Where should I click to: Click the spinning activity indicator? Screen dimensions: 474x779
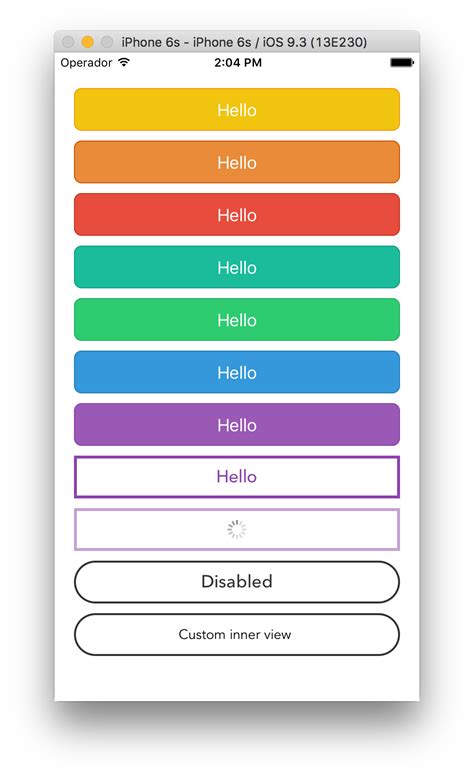(x=237, y=529)
